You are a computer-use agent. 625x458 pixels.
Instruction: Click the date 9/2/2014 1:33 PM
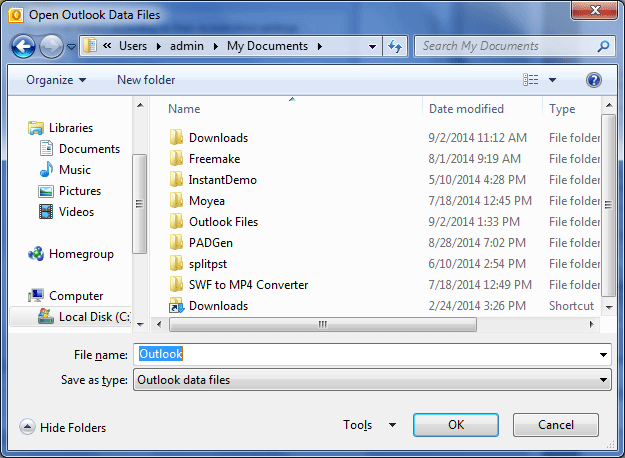tap(474, 222)
